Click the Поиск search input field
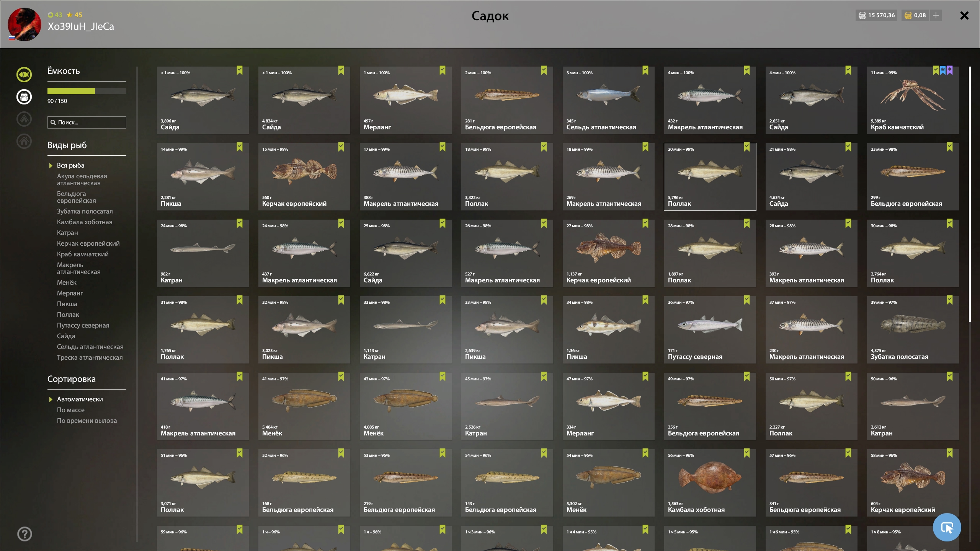Screen dimensions: 980x551 tap(87, 122)
